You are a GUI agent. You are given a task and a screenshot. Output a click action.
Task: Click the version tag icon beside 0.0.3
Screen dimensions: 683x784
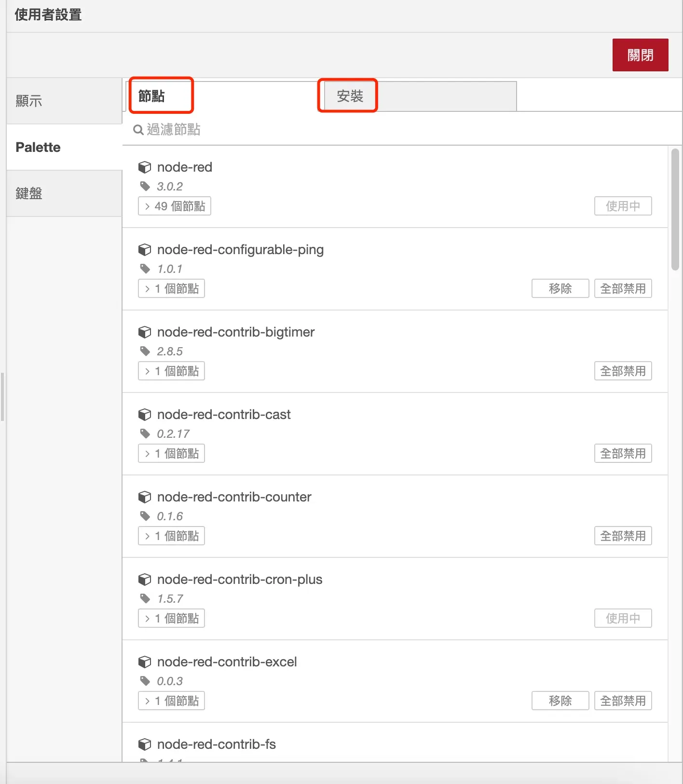point(145,681)
